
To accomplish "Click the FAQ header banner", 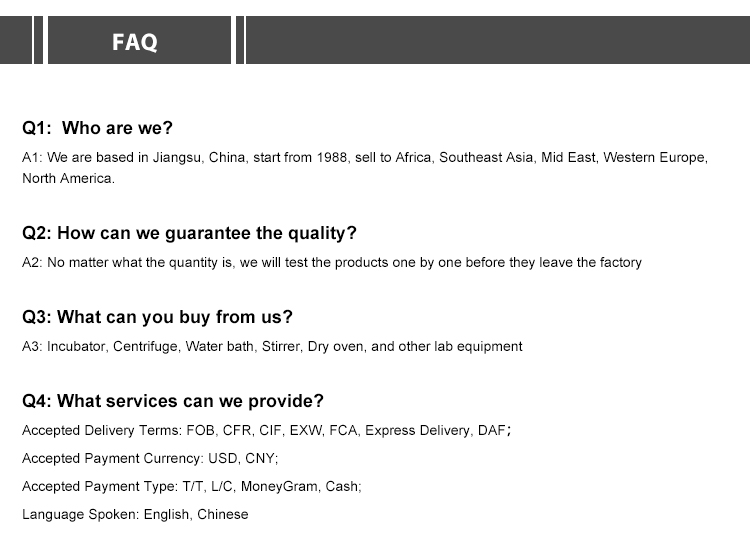I will [139, 40].
